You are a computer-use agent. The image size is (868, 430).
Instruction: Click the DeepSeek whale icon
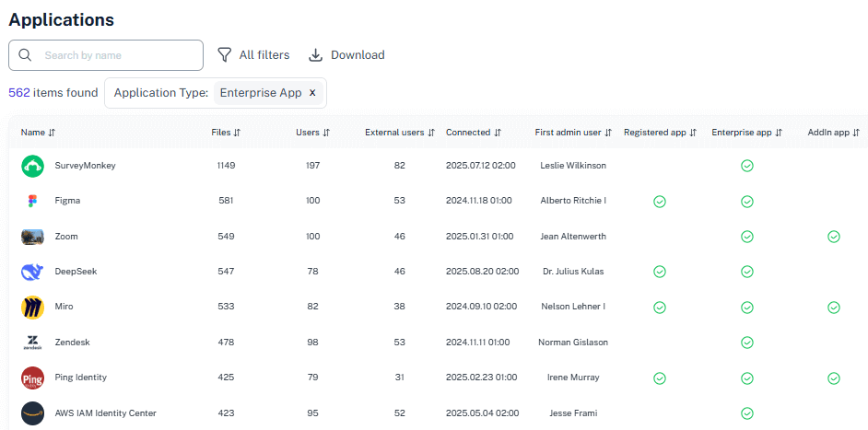33,272
